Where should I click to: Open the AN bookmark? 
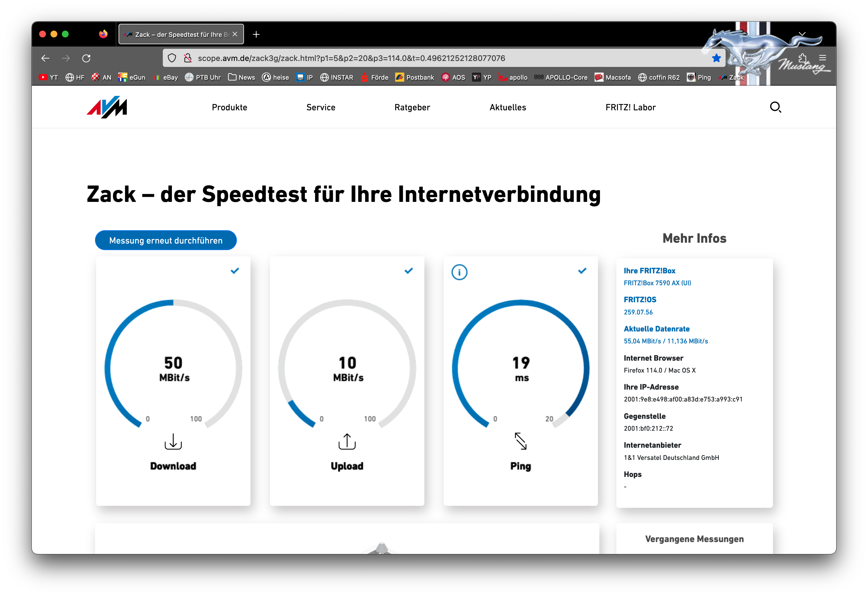[102, 77]
